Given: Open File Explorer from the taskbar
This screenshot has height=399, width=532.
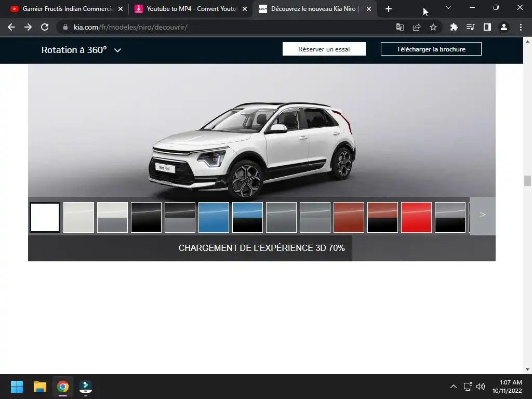Looking at the screenshot, I should point(39,387).
